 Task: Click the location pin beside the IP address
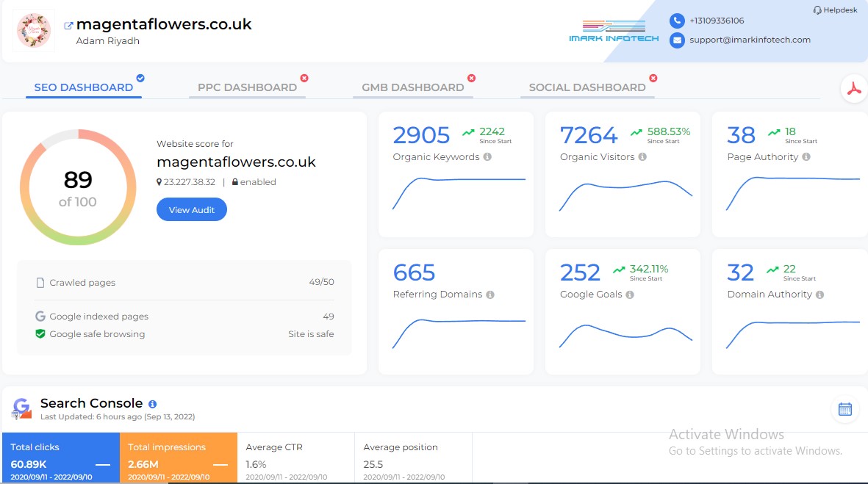coord(159,182)
